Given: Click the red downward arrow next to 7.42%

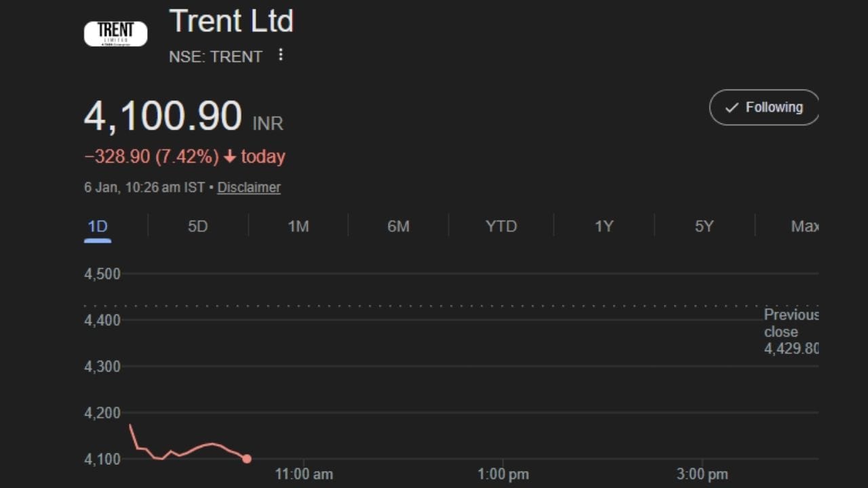Looking at the screenshot, I should [x=230, y=157].
